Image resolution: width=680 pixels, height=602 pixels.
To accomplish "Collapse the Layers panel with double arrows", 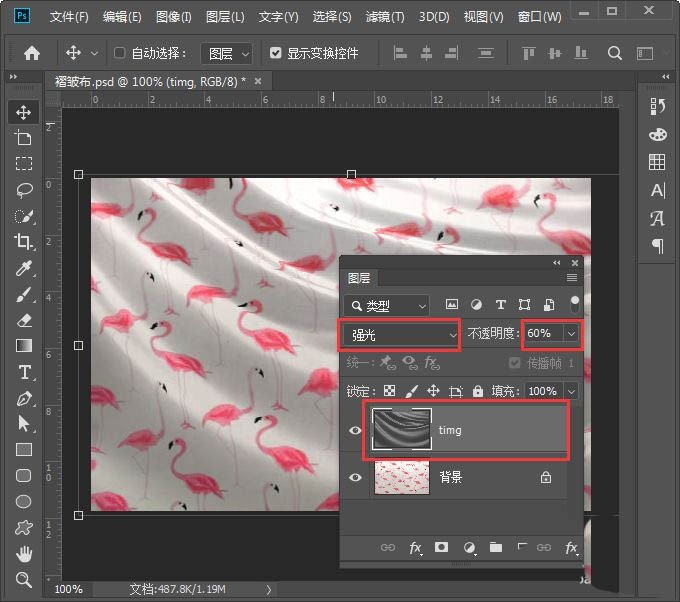I will coord(556,263).
